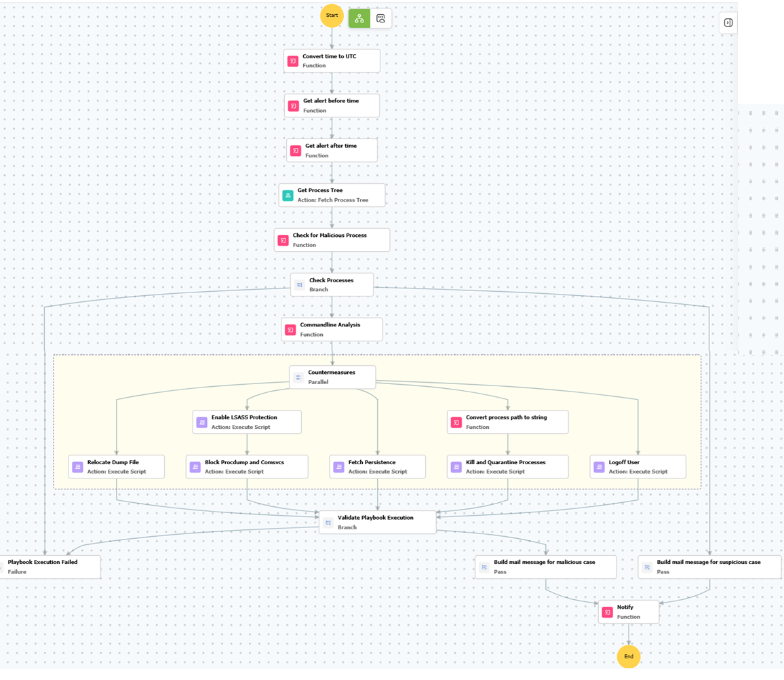784x680 pixels.
Task: Toggle the side panel icon at top right
Action: (x=728, y=22)
